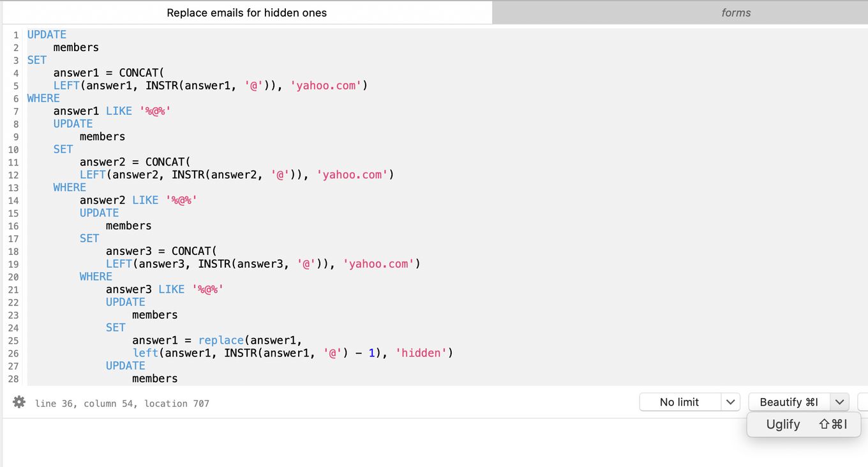Click line number 10 in gutter
Viewport: 868px width, 467px height.
pos(13,149)
